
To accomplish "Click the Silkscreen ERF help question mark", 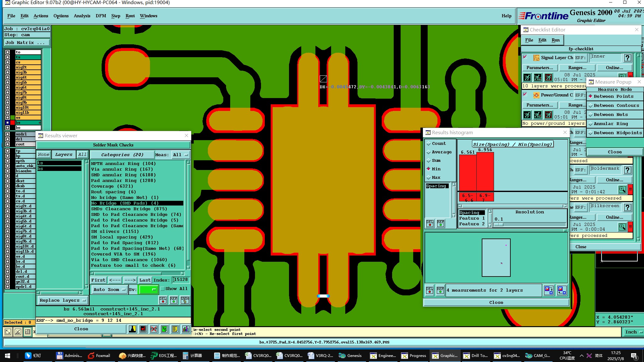I will tap(628, 207).
